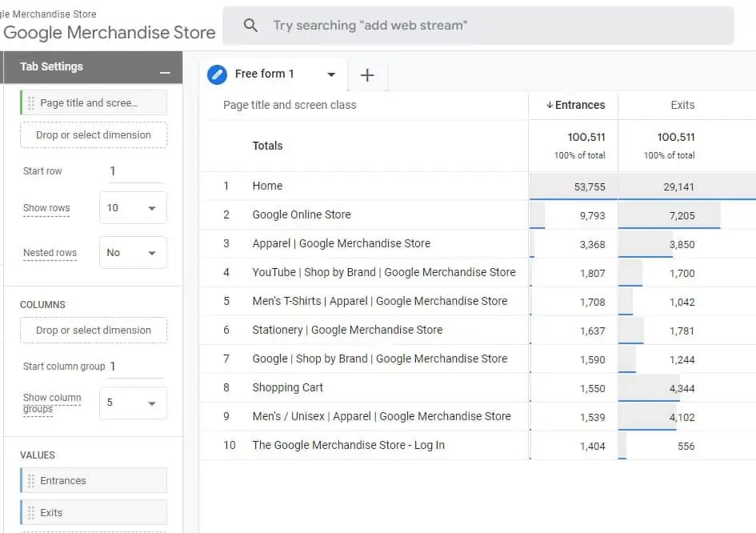Open the Nested rows dropdown

(131, 252)
